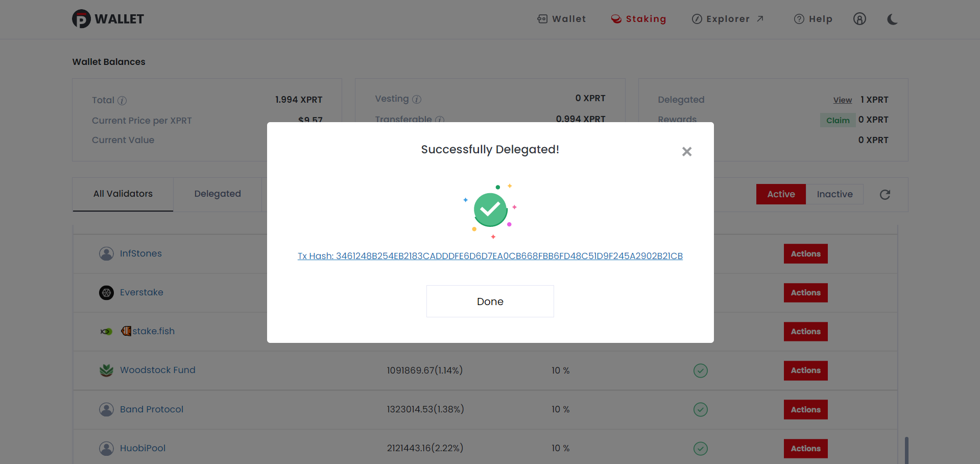The image size is (980, 464).
Task: Click the refresh validators icon
Action: [x=885, y=195]
